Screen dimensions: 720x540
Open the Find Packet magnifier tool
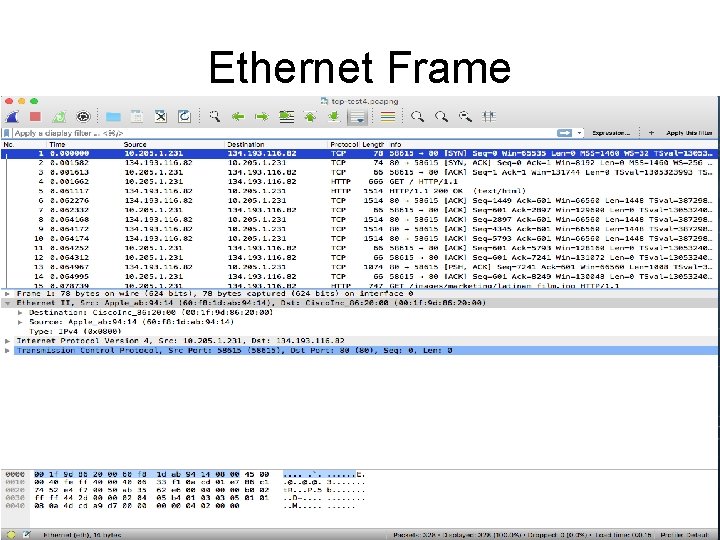pyautogui.click(x=214, y=117)
